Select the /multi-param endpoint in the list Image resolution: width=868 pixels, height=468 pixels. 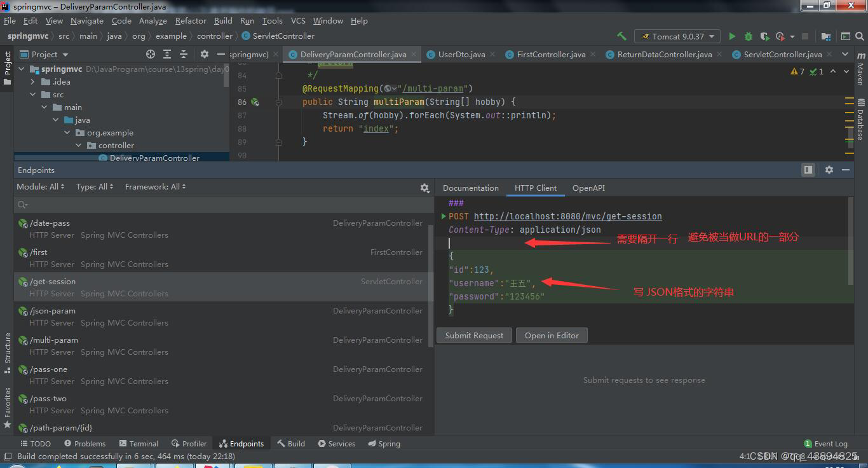53,340
